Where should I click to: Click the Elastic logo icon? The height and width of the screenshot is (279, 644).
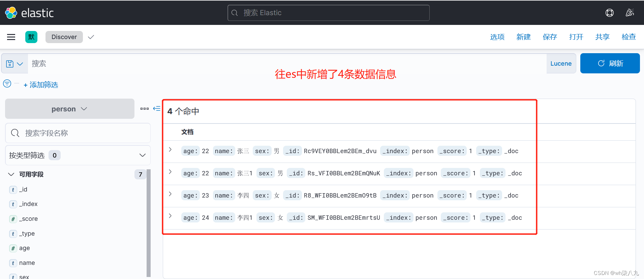11,13
